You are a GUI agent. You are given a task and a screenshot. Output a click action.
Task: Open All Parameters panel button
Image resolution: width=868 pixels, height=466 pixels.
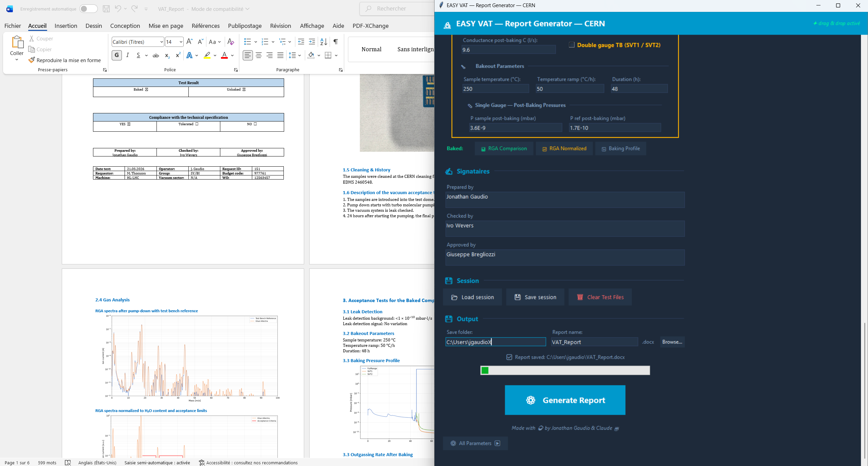[x=475, y=443]
